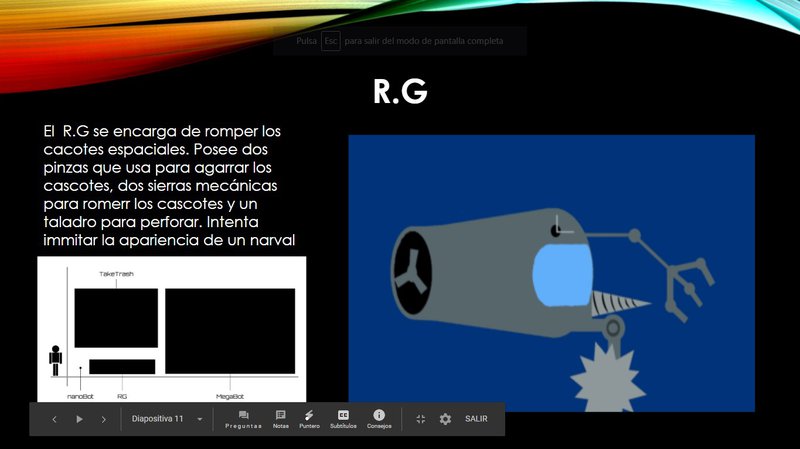Exit full screen mode icon
Screen dimensions: 800x449
[421, 419]
